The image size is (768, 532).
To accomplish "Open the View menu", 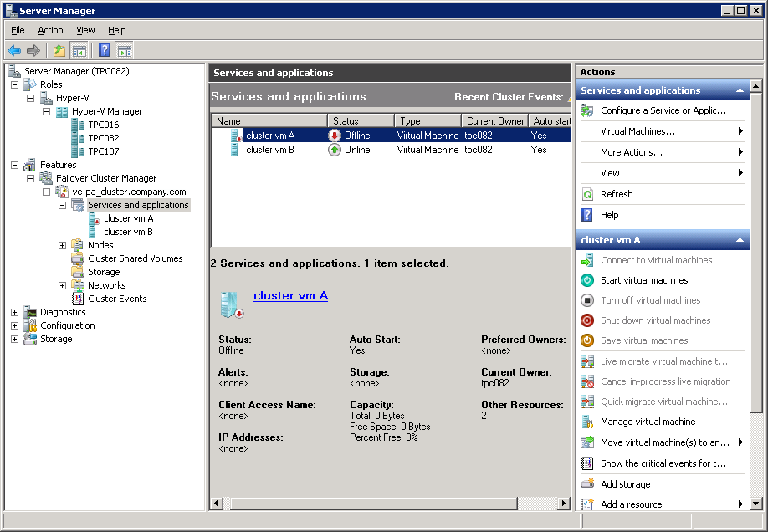I will pyautogui.click(x=85, y=29).
